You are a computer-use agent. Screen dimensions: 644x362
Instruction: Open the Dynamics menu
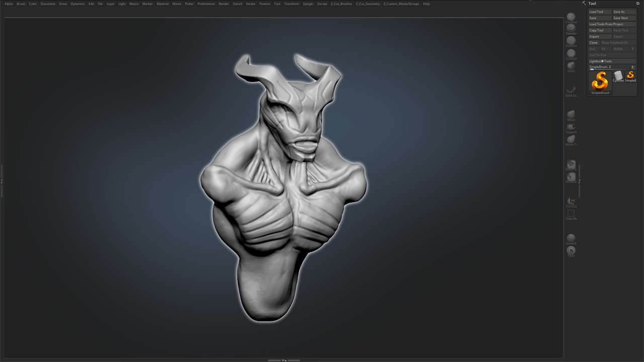click(77, 4)
